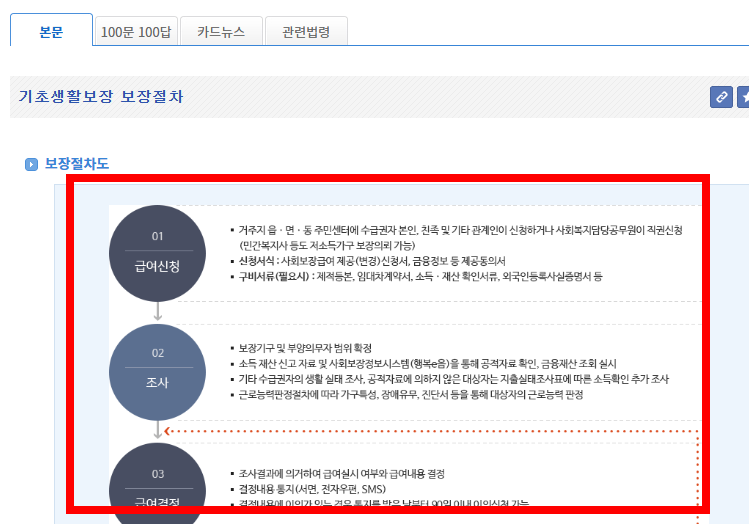Click the star favorite icon button

point(743,97)
